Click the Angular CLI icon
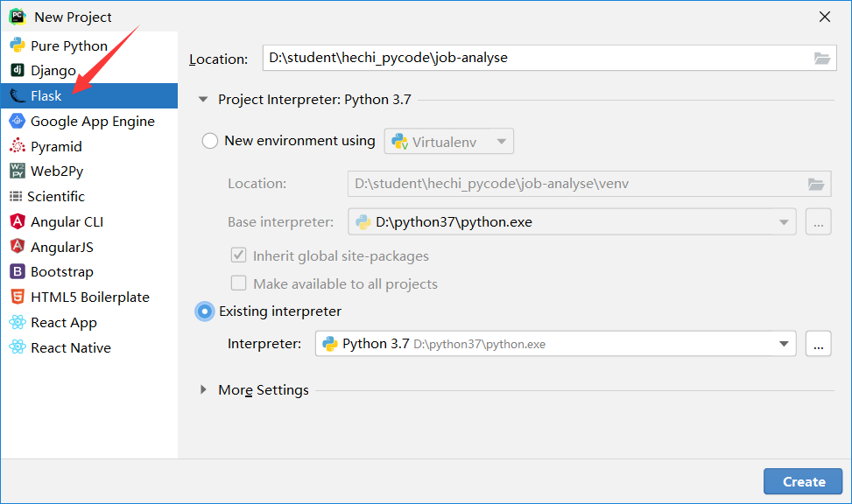852x504 pixels. pos(17,222)
